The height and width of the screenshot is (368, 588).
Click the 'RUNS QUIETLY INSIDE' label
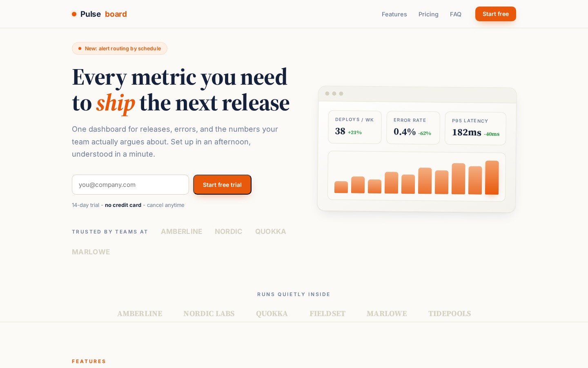pyautogui.click(x=294, y=294)
